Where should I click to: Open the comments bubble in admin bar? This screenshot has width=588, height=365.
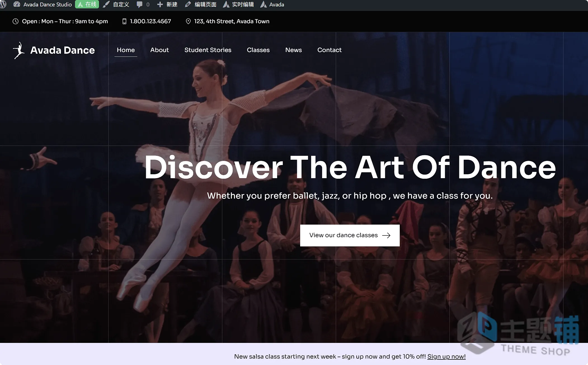click(143, 4)
